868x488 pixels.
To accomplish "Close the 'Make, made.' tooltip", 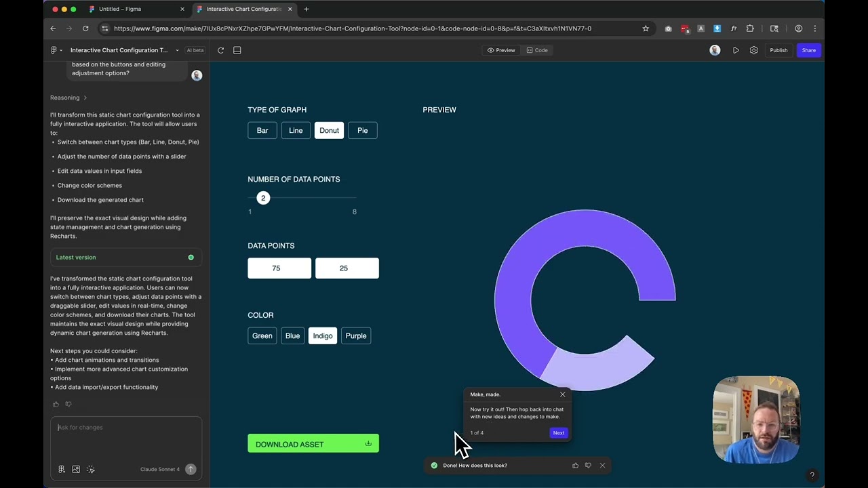I will [x=562, y=394].
